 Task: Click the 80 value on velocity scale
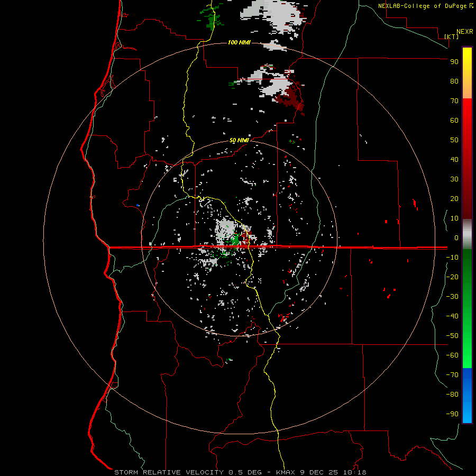point(454,81)
